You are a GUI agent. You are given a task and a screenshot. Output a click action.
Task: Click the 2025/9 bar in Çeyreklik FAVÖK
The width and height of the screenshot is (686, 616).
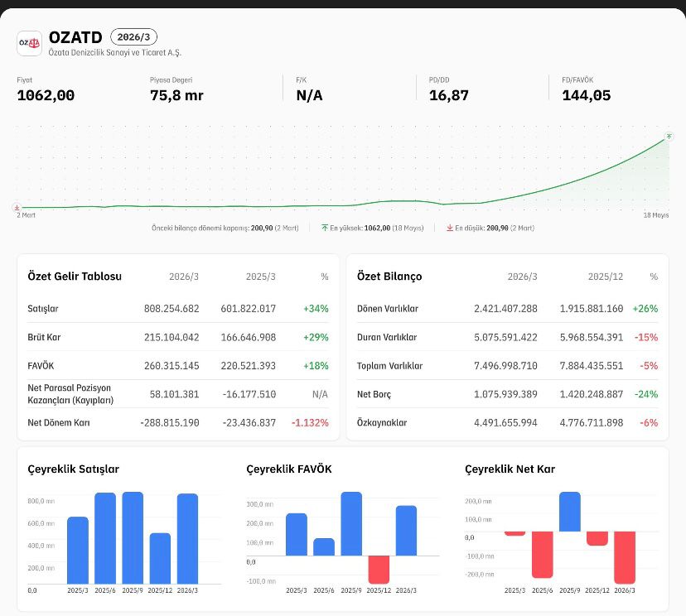click(x=351, y=524)
